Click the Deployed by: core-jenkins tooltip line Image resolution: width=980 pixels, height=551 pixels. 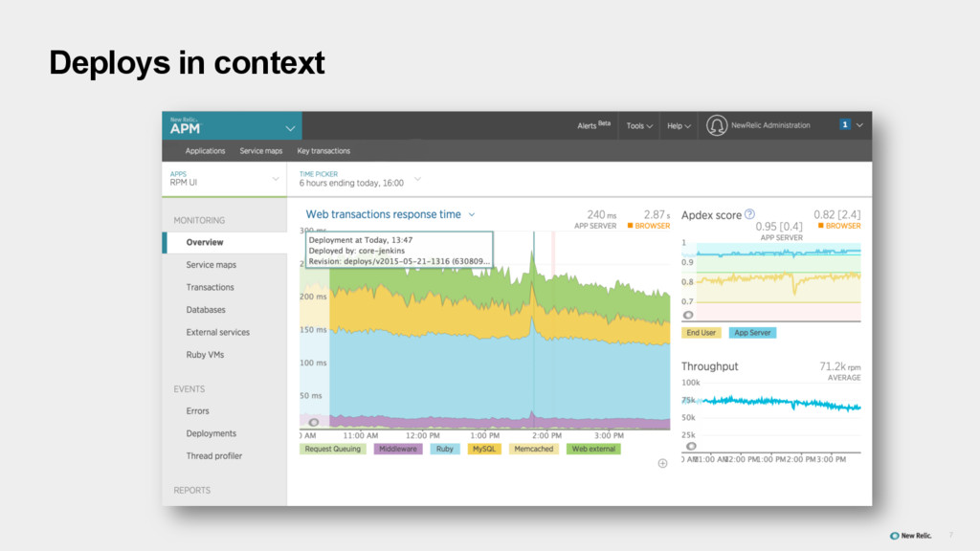pyautogui.click(x=356, y=251)
